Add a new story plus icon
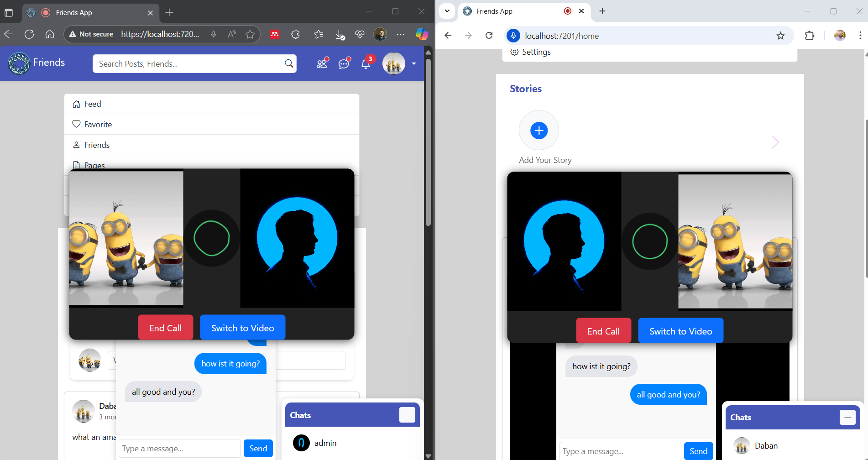 [x=539, y=131]
